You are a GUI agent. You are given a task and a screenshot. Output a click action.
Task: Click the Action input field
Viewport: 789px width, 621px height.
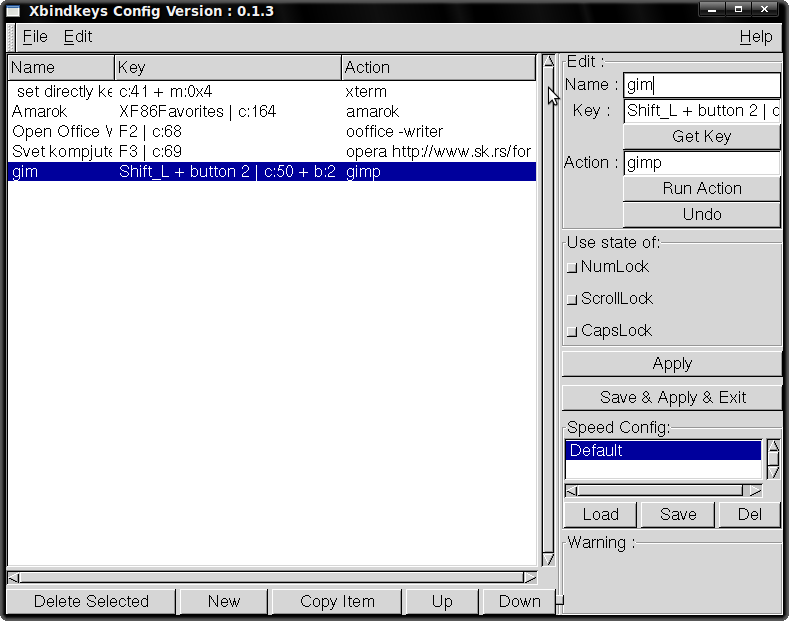pyautogui.click(x=701, y=163)
